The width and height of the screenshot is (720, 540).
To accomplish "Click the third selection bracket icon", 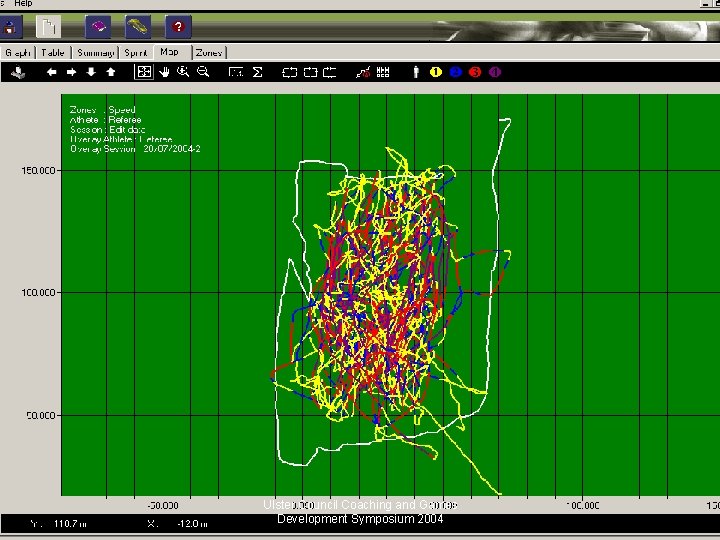I will [330, 72].
